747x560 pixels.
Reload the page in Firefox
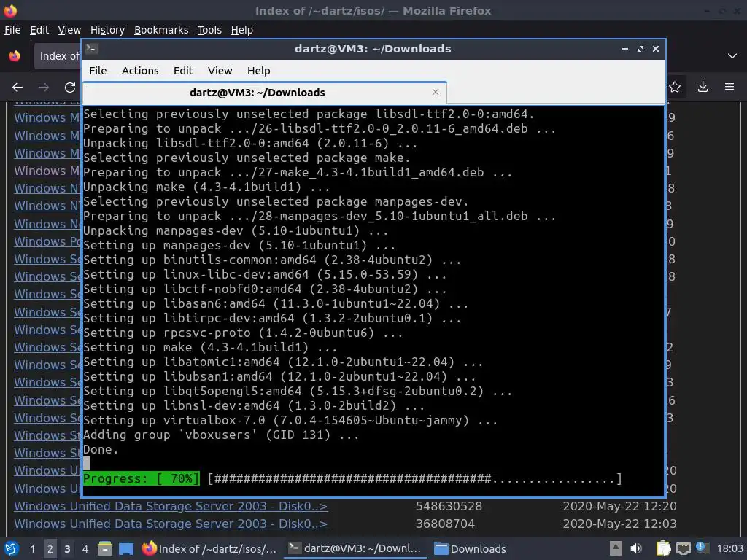point(69,87)
